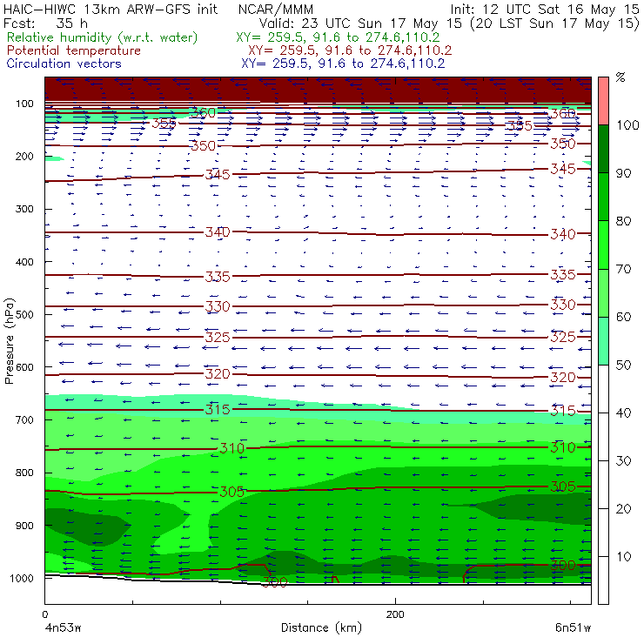Click the '320' contour label nearest the colorbar
The height and width of the screenshot is (644, 644).
tap(563, 378)
